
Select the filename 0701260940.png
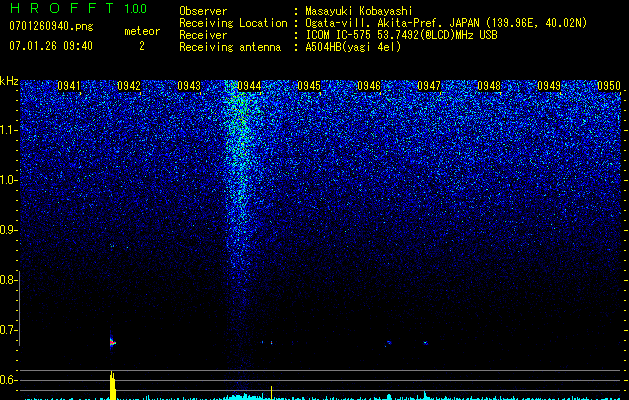[x=51, y=26]
